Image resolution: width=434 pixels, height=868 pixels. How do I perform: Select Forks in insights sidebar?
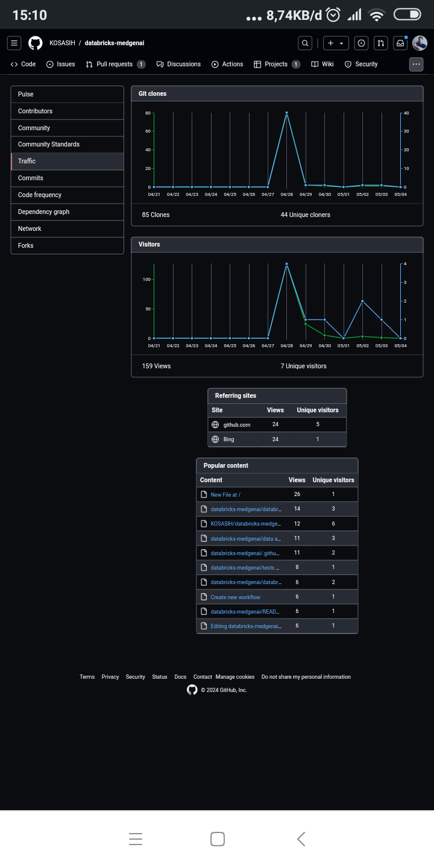click(68, 245)
